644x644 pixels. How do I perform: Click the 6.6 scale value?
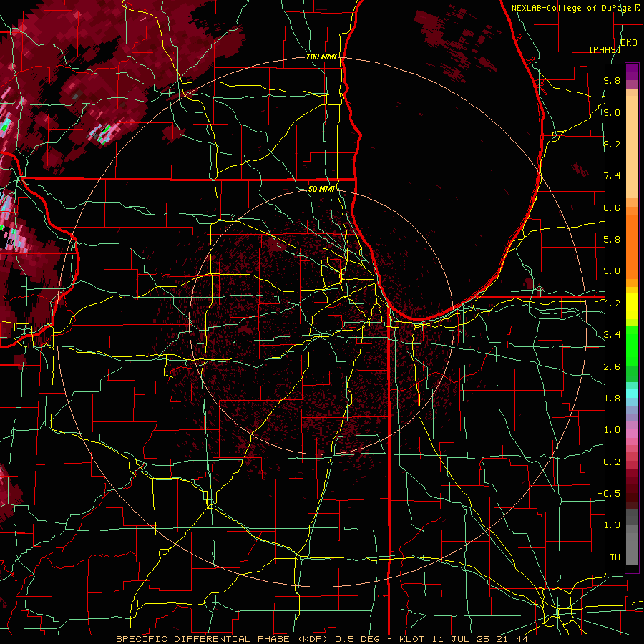coord(612,208)
